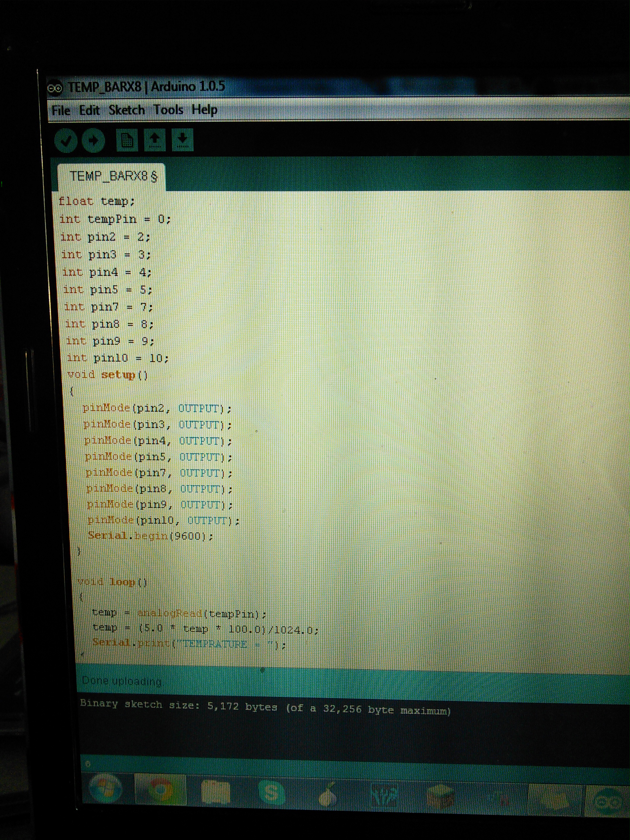Open the Edit menu
The height and width of the screenshot is (840, 630).
(x=89, y=111)
